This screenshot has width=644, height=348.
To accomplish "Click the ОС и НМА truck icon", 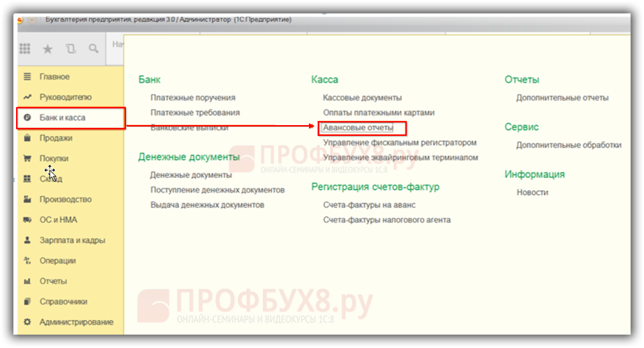I will 27,220.
